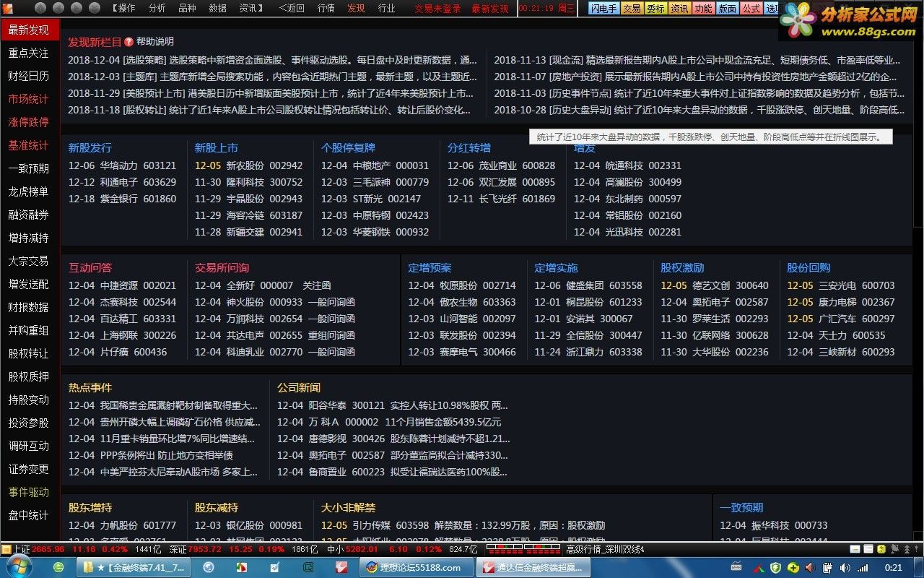Open the 帮助说明 help link
Viewport: 924px width, 578px height.
tap(155, 42)
